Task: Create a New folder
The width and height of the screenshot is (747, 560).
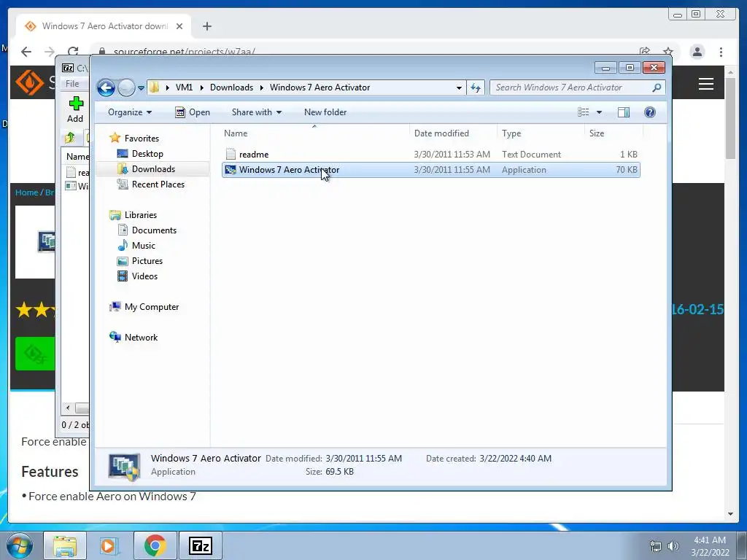Action: pos(325,112)
